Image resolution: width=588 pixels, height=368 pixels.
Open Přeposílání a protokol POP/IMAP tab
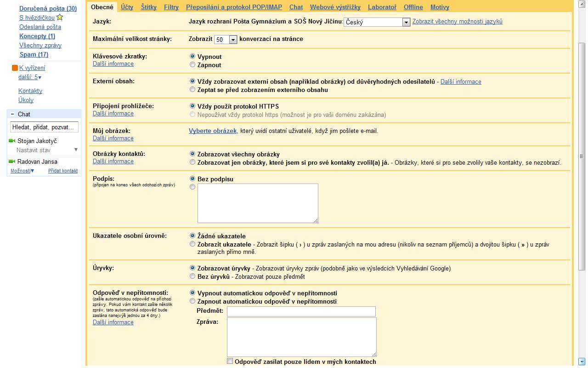(234, 7)
